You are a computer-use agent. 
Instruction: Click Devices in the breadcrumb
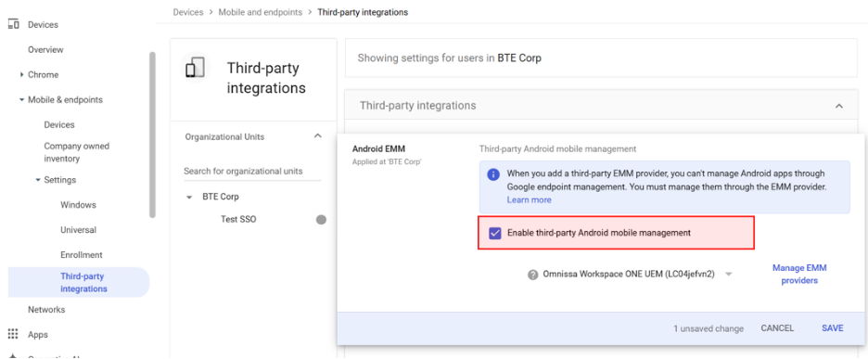[187, 12]
